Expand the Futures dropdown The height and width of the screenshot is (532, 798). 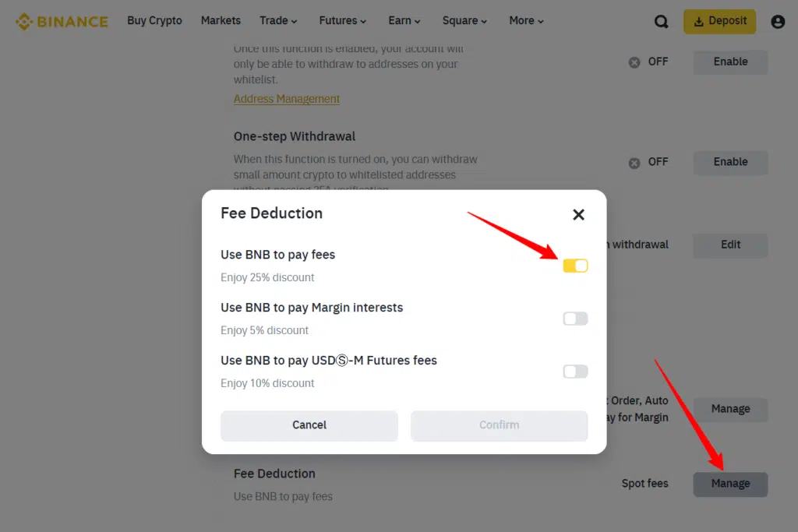click(x=342, y=21)
